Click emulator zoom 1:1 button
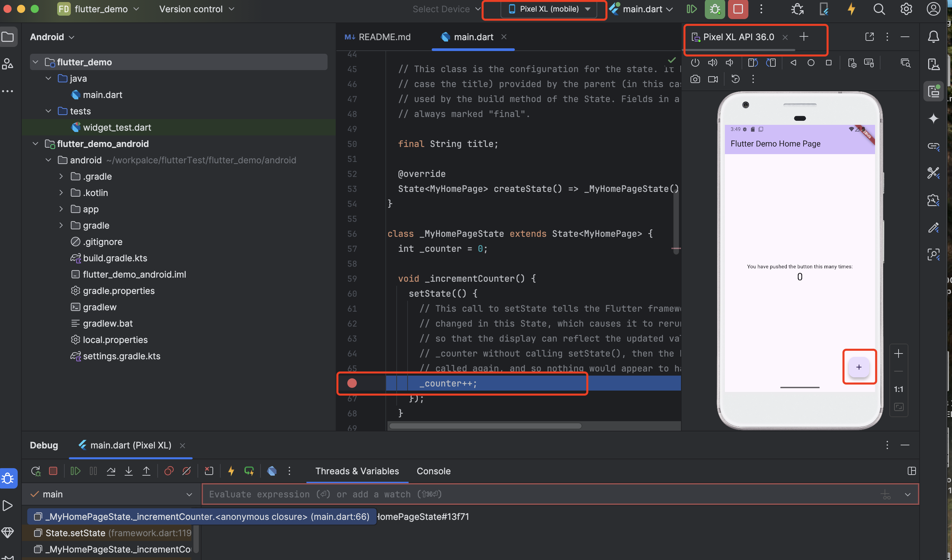The width and height of the screenshot is (952, 560). [898, 389]
